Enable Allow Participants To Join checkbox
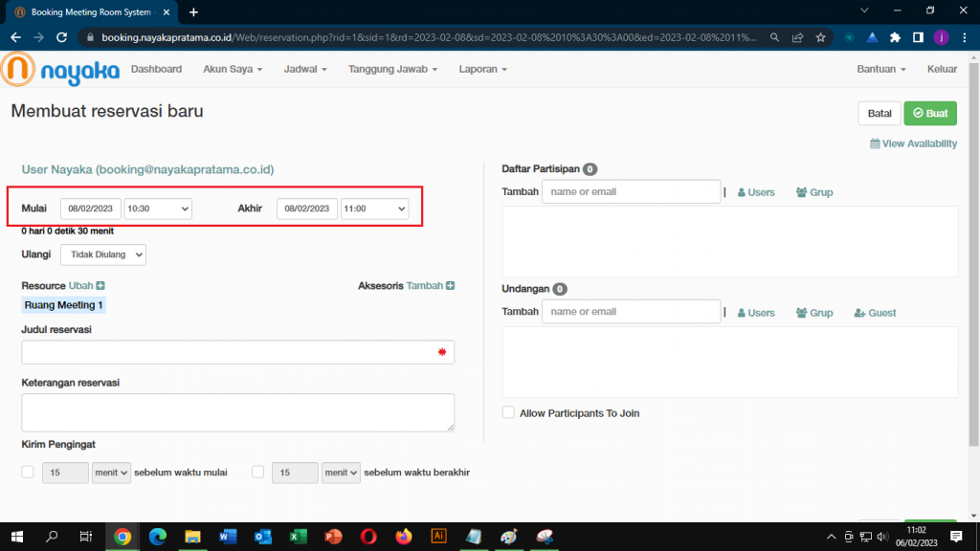This screenshot has height=551, width=980. coord(508,413)
